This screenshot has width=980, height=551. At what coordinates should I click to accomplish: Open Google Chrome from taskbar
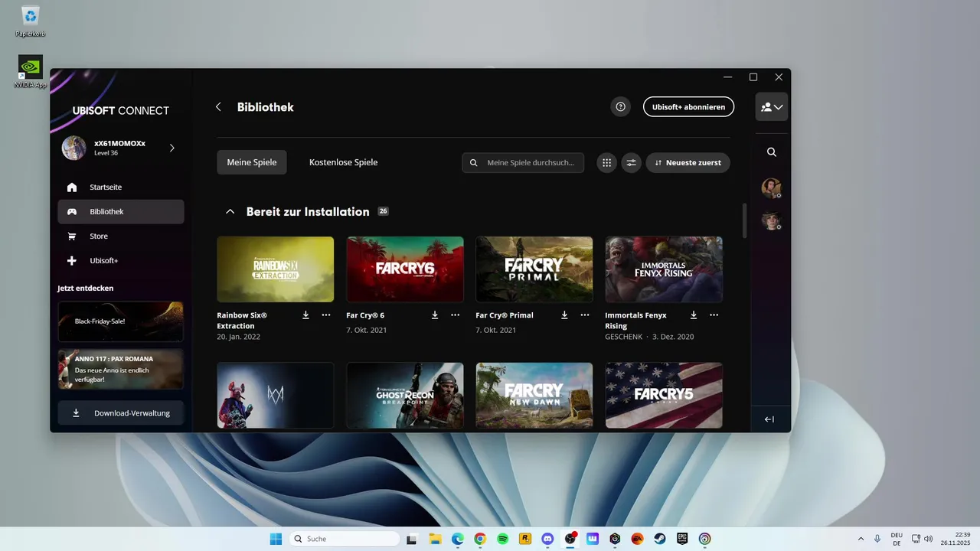click(480, 539)
